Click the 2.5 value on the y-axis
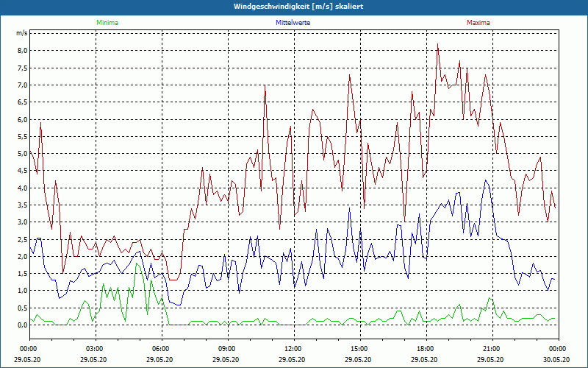The width and height of the screenshot is (588, 368). 22,240
